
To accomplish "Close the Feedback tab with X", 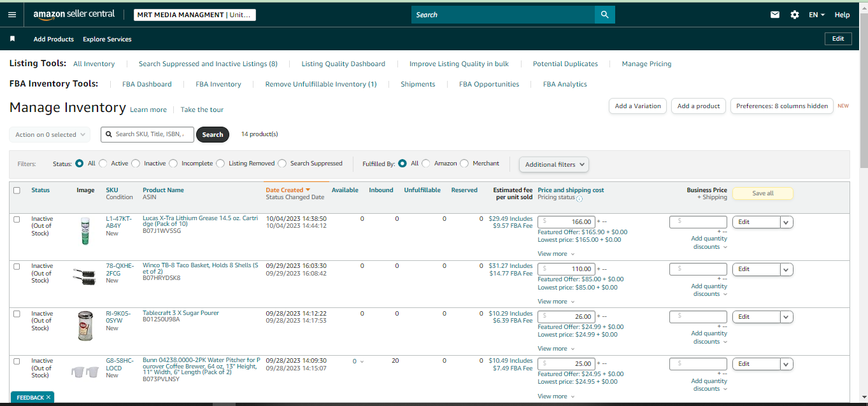I will pos(48,397).
